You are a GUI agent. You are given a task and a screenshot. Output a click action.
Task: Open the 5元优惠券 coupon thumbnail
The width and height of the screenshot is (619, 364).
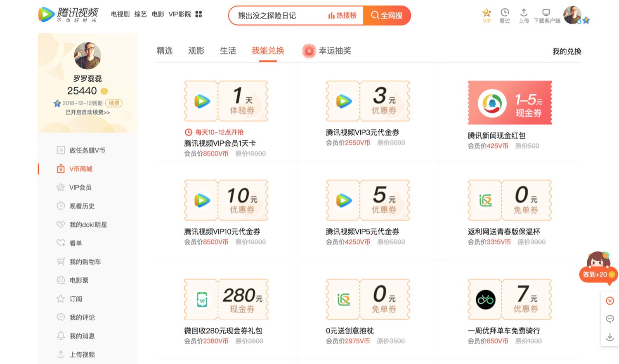[368, 200]
